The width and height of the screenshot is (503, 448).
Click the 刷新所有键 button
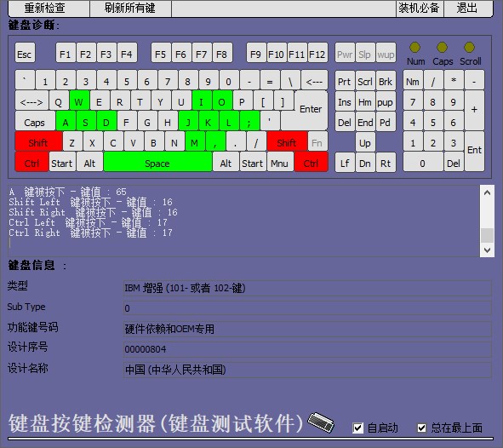(130, 8)
